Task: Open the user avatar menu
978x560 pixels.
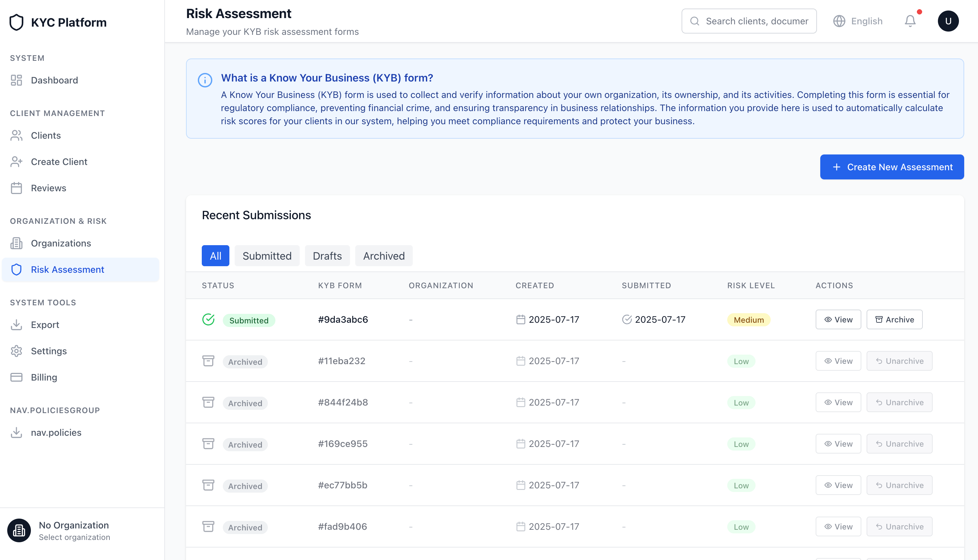Action: [948, 21]
